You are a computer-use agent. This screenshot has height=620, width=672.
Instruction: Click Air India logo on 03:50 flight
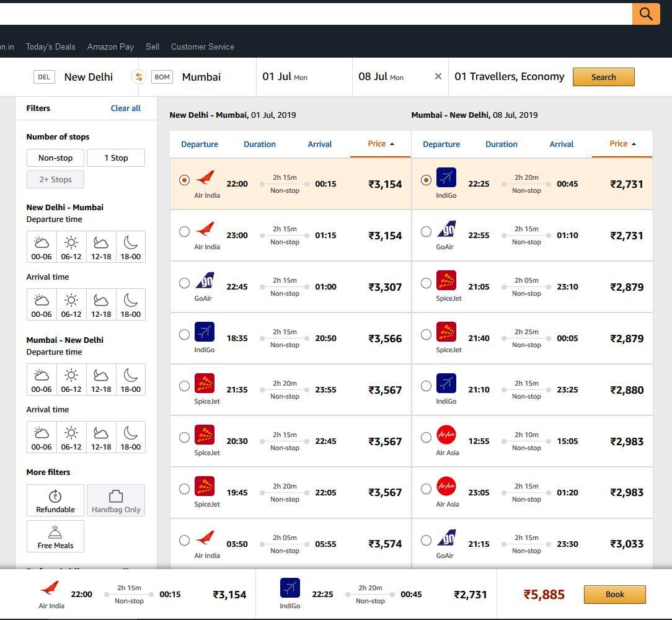coord(205,538)
